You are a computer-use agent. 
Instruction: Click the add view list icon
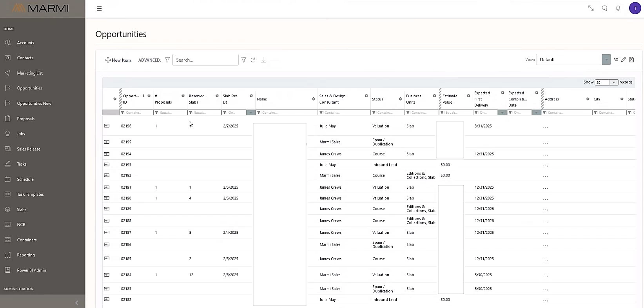(x=616, y=60)
